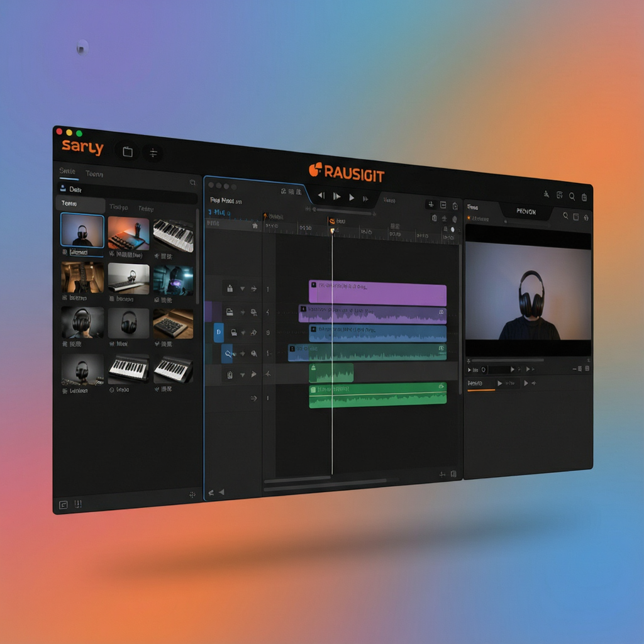Toggle the lock icon on the blue track
The width and height of the screenshot is (644, 644).
[233, 332]
